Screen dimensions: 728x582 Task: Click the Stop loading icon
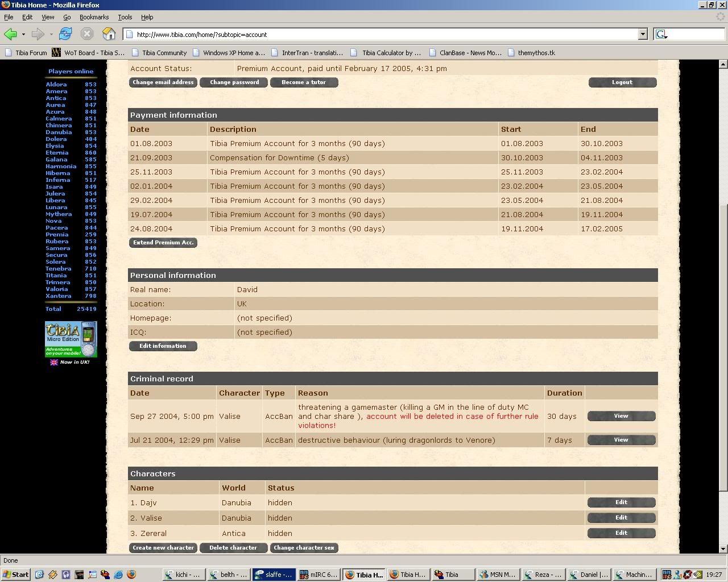tap(87, 34)
